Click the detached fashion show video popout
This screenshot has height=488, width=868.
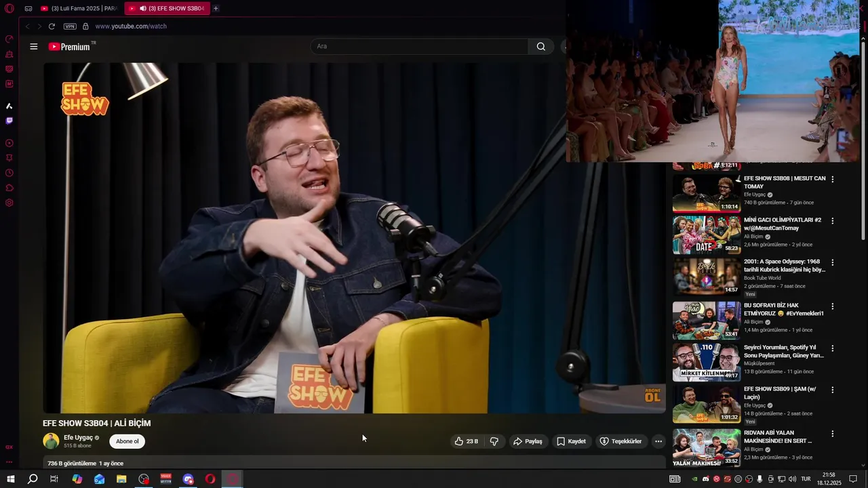[713, 81]
